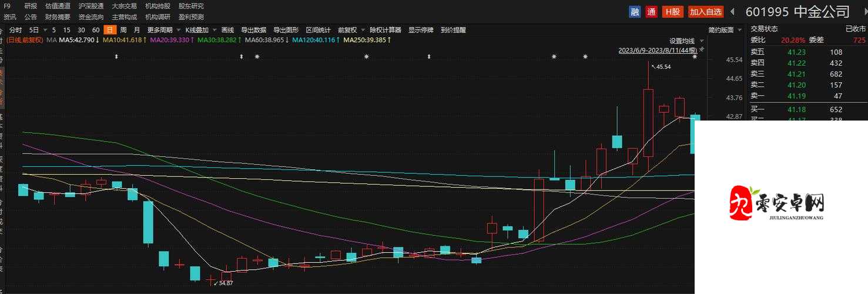Screen dimensions: 868x294
Task: Click 到价提醒 price alert
Action: pyautogui.click(x=453, y=30)
